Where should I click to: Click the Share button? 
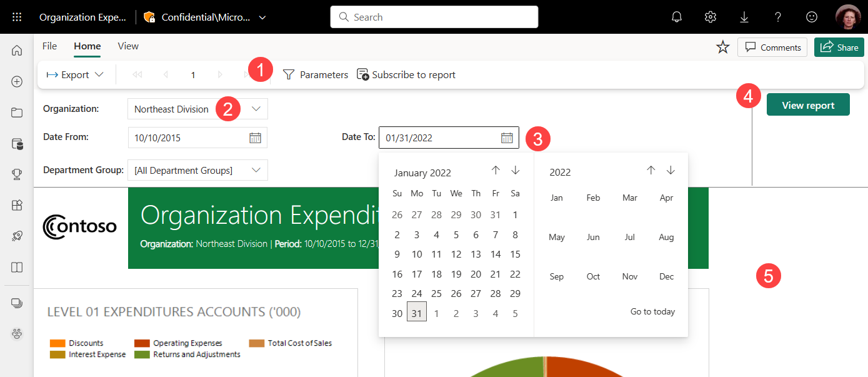click(x=839, y=48)
